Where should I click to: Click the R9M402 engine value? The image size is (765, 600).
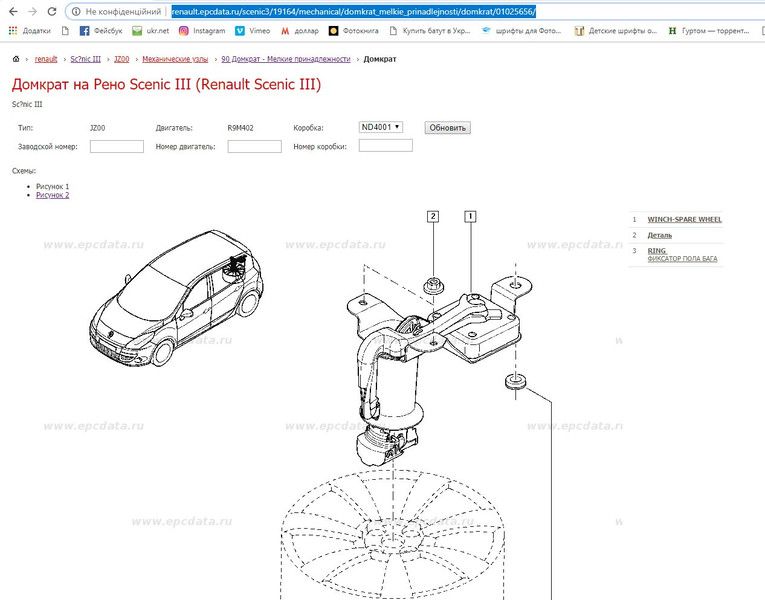[x=241, y=128]
